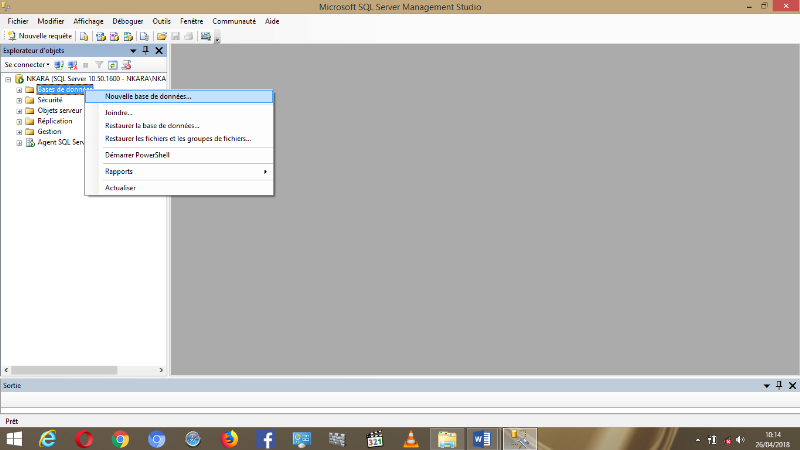Viewport: 800px width, 450px height.
Task: Expand the Bases de données folder
Action: click(19, 90)
